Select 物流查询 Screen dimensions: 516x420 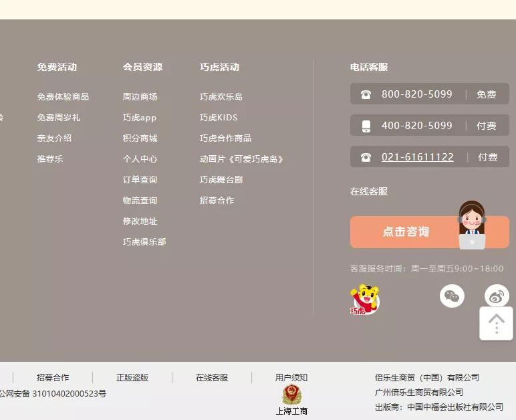tap(140, 201)
